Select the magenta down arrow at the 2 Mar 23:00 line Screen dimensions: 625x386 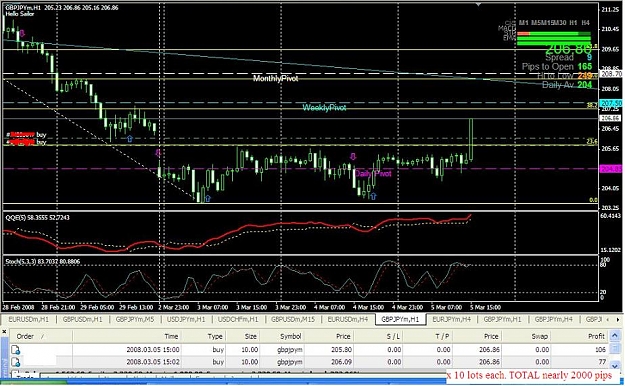pyautogui.click(x=158, y=152)
